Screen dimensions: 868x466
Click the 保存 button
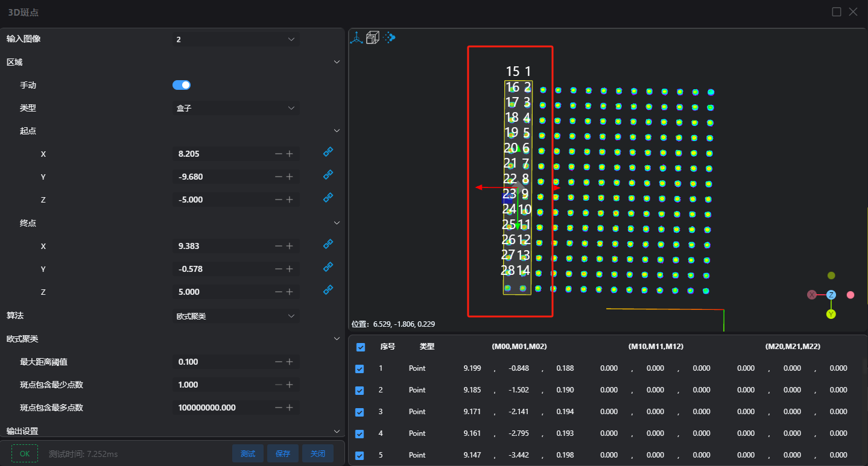[283, 453]
